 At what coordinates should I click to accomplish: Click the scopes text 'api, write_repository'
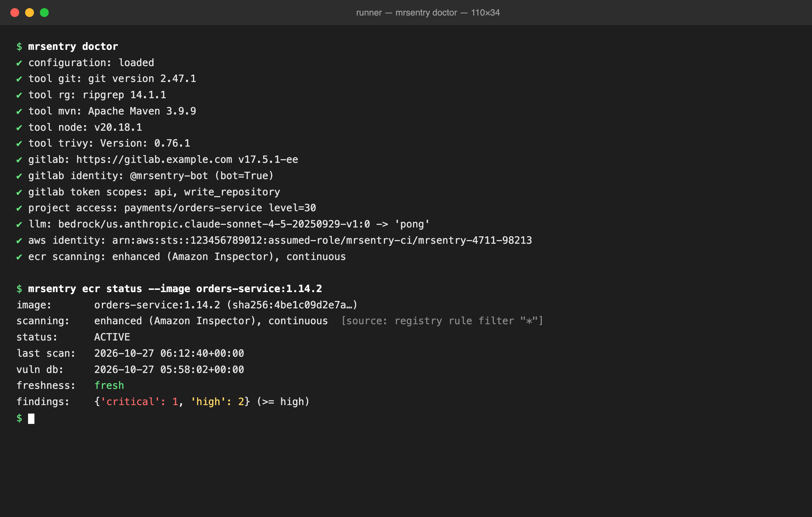click(217, 192)
